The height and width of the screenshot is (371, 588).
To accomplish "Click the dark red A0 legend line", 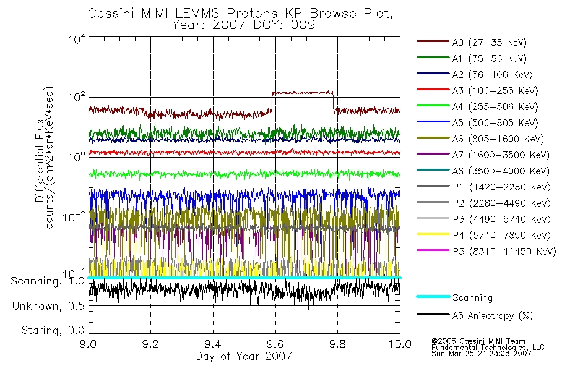I will (x=433, y=41).
